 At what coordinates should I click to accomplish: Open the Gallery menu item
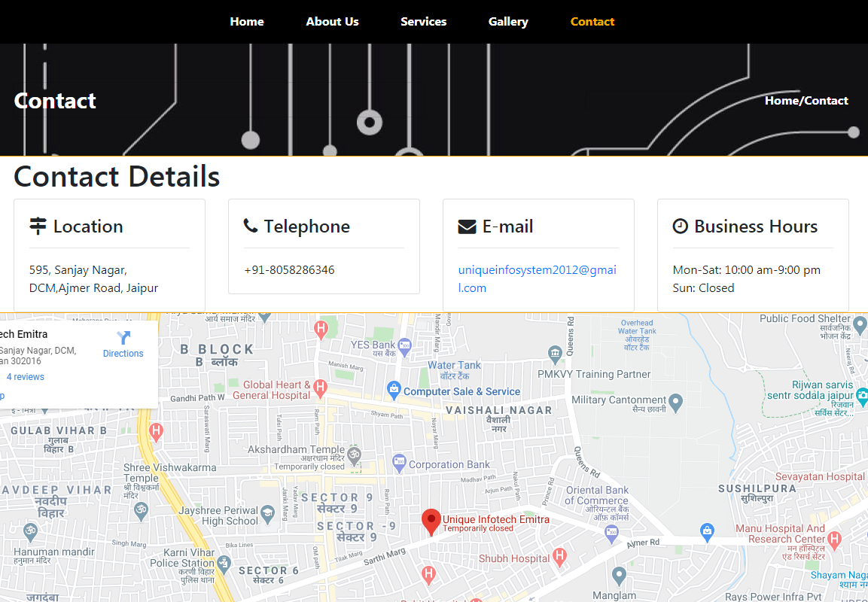508,22
